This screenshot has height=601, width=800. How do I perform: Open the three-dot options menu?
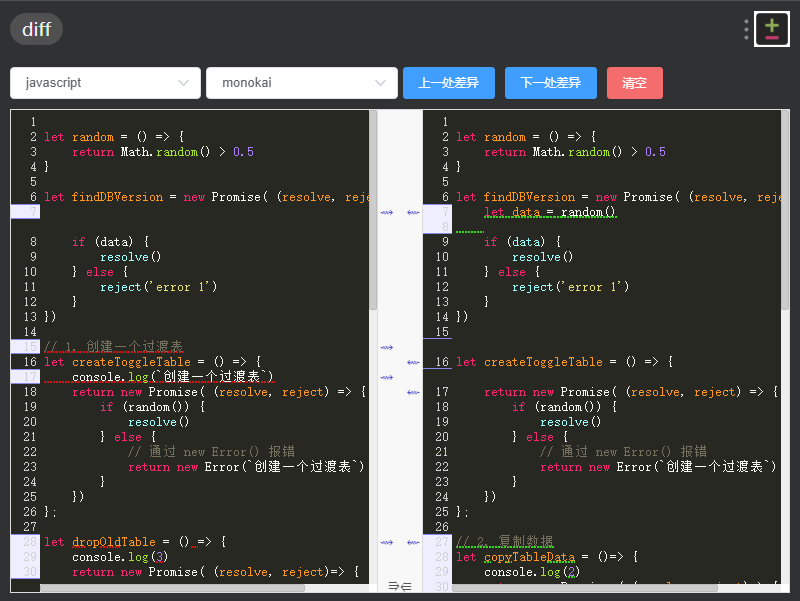[746, 30]
